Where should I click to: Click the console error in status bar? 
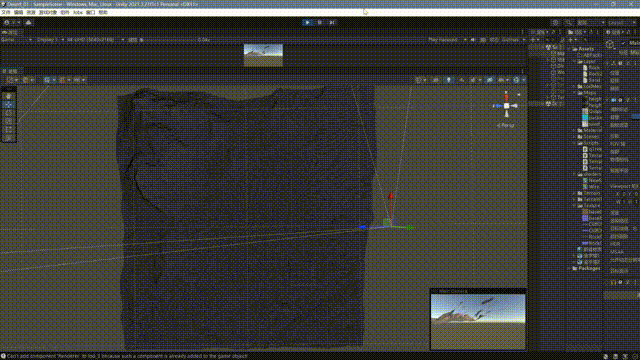(x=125, y=356)
